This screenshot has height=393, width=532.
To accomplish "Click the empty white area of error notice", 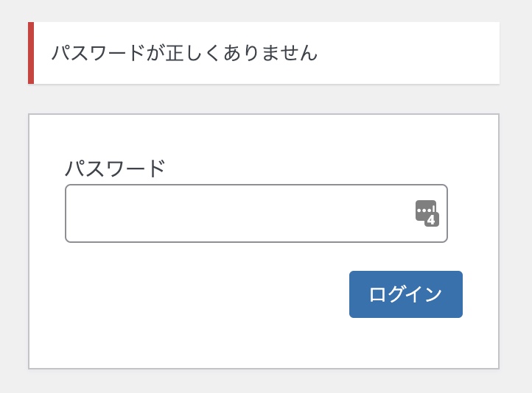I will click(407, 53).
